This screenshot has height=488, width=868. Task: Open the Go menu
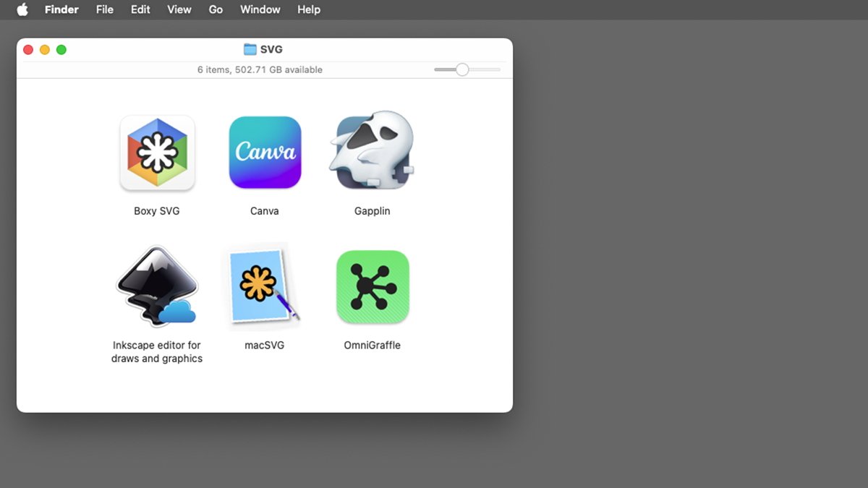[216, 9]
